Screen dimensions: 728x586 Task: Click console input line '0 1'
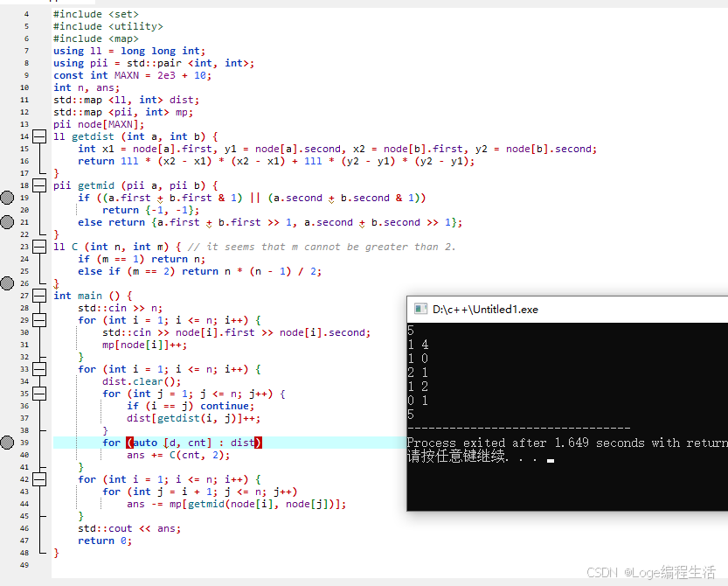tap(418, 400)
